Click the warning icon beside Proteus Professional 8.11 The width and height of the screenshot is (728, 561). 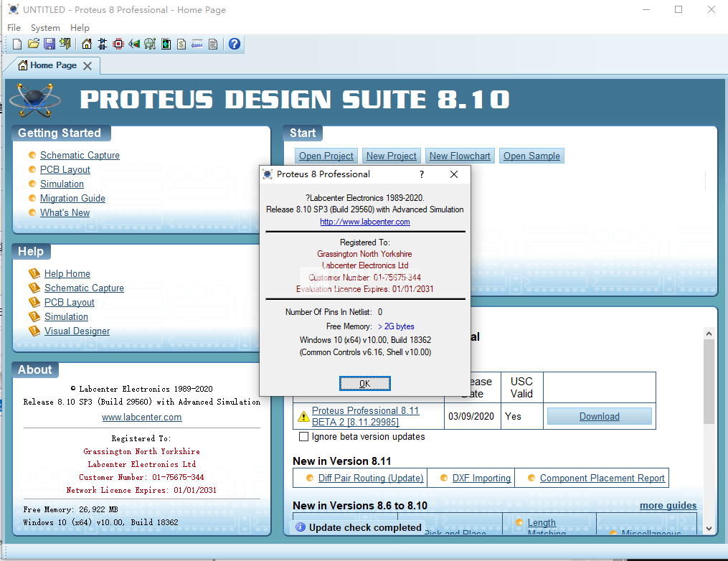pyautogui.click(x=303, y=417)
